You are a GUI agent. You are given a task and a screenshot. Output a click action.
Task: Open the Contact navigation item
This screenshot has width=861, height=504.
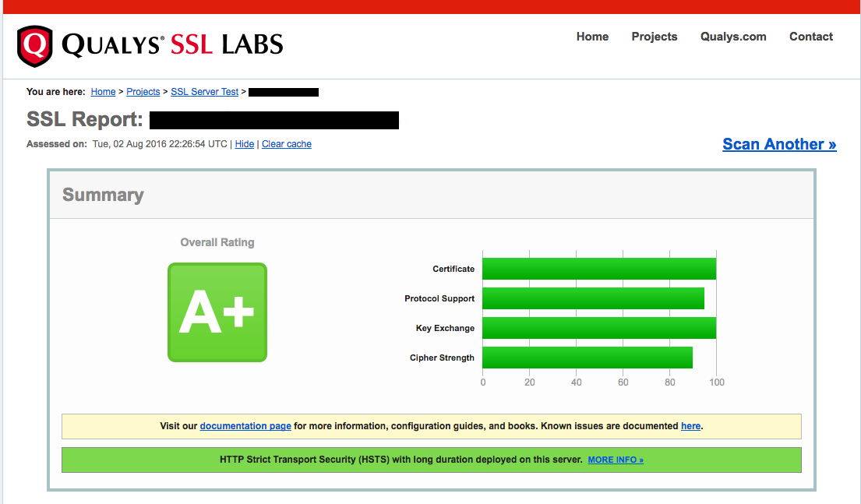point(810,37)
